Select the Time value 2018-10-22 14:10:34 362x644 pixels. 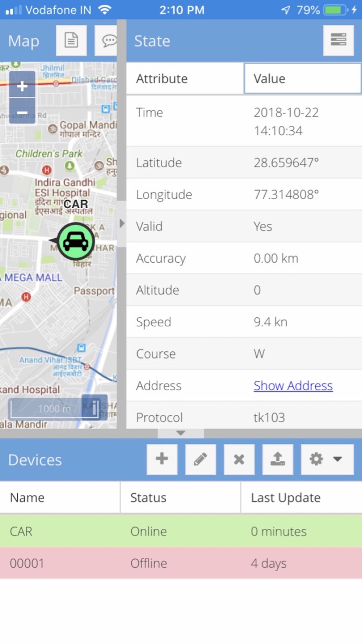click(286, 121)
